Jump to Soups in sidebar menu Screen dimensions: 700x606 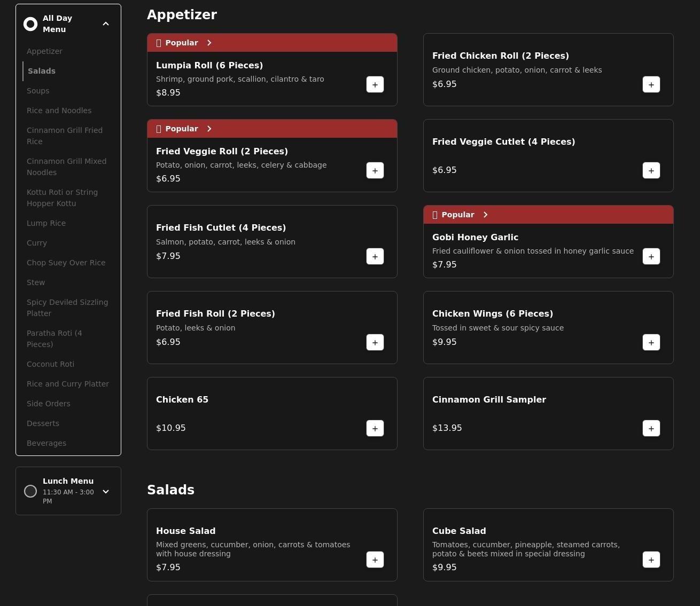click(x=38, y=91)
